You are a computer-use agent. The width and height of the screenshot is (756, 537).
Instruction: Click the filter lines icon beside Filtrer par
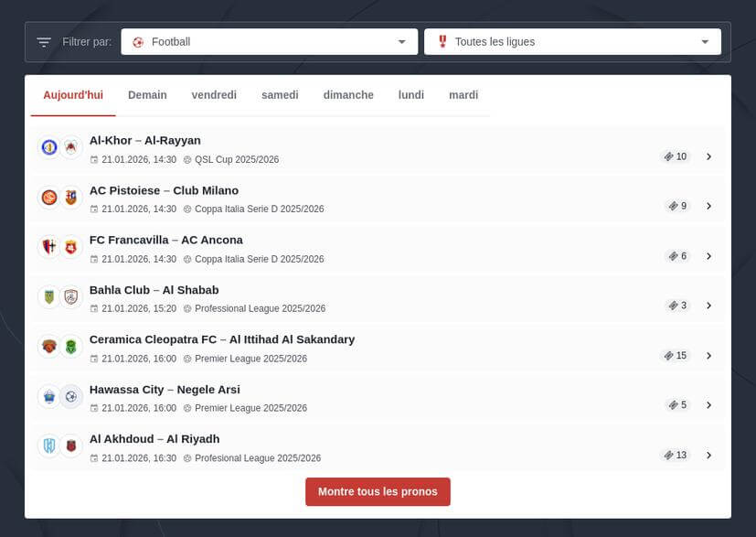(44, 42)
